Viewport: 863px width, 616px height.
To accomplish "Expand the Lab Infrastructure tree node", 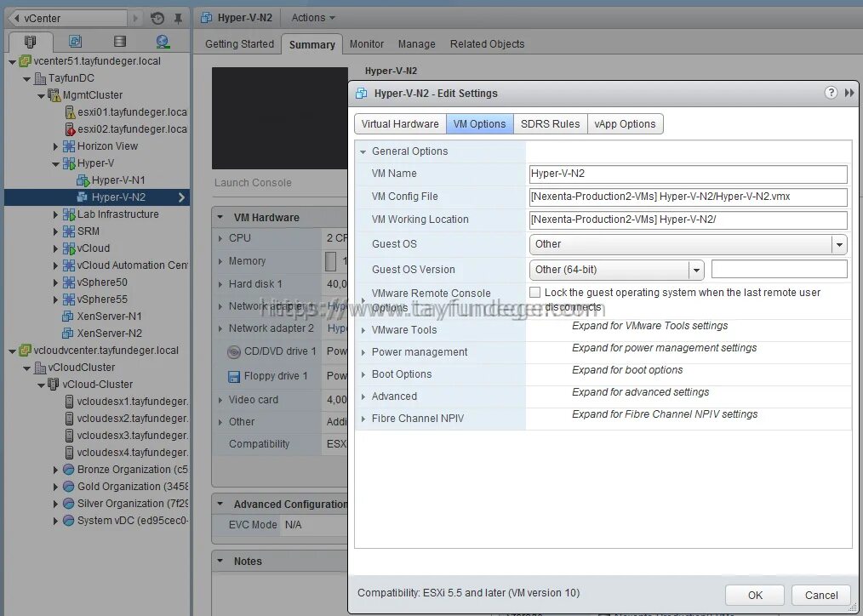I will (x=55, y=214).
